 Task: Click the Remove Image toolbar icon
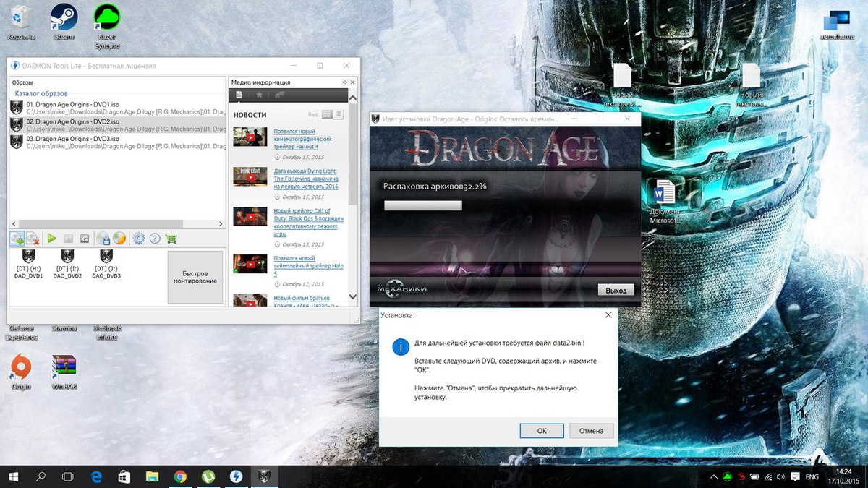tap(33, 238)
